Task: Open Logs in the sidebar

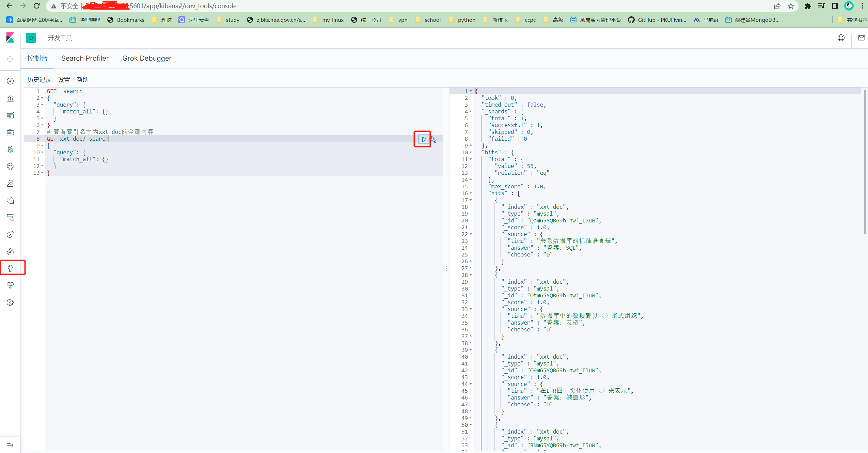Action: click(x=10, y=200)
